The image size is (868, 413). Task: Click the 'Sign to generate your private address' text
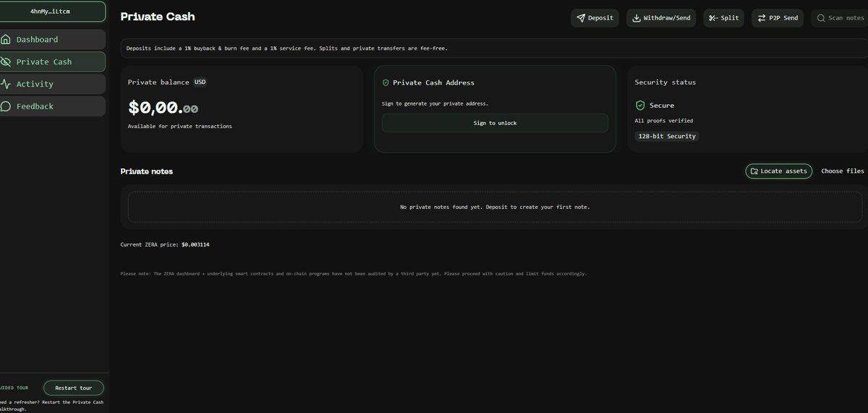point(435,103)
